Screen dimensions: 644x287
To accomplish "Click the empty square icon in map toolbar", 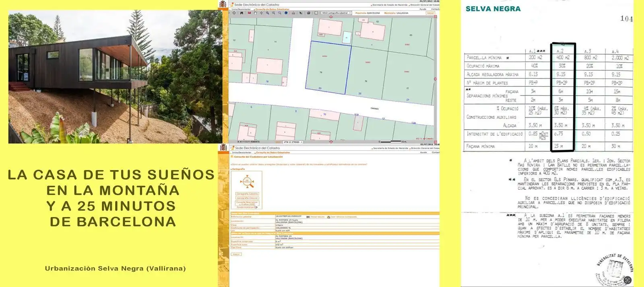I will pos(316,13).
